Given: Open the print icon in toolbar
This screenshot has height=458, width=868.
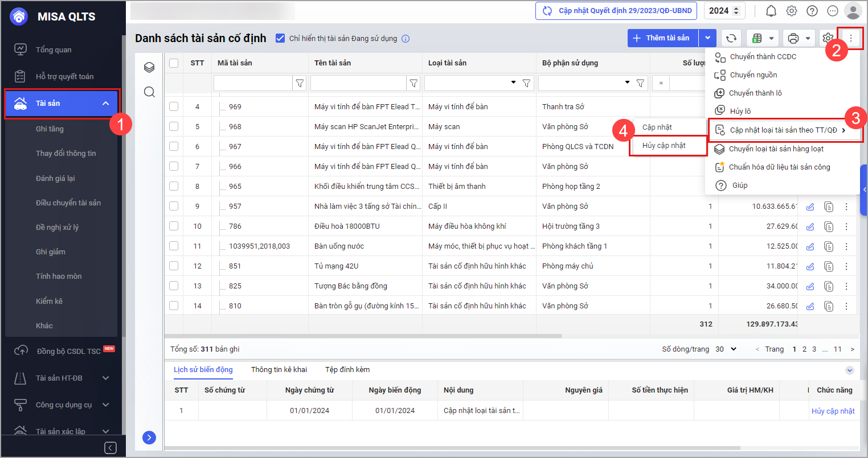Looking at the screenshot, I should [x=793, y=38].
